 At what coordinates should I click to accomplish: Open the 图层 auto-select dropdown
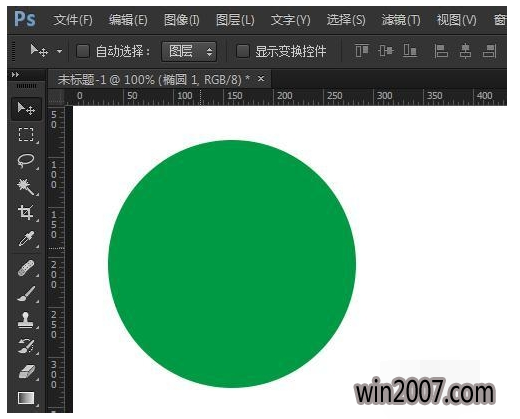(x=189, y=51)
